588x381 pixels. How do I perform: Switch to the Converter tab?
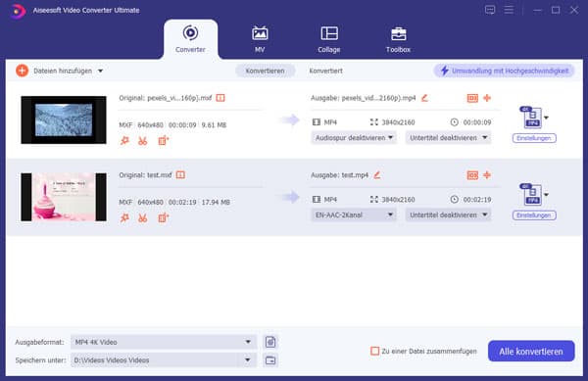(x=190, y=39)
